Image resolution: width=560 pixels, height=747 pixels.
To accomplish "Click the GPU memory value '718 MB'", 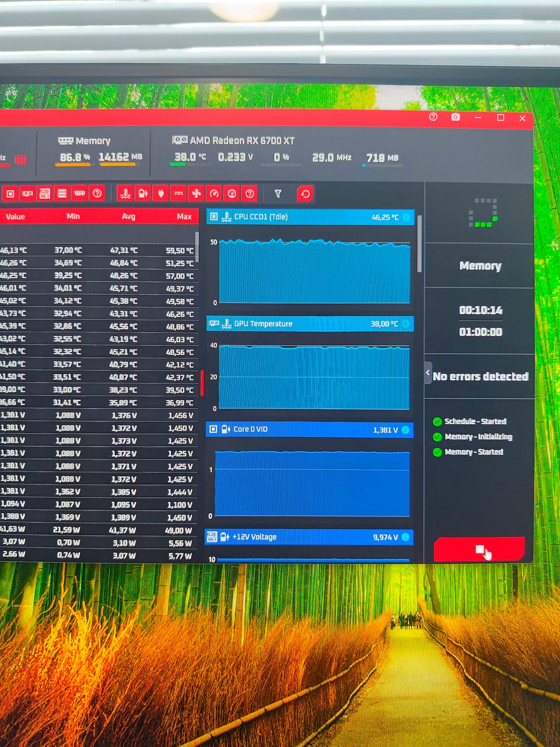I will coord(383,158).
